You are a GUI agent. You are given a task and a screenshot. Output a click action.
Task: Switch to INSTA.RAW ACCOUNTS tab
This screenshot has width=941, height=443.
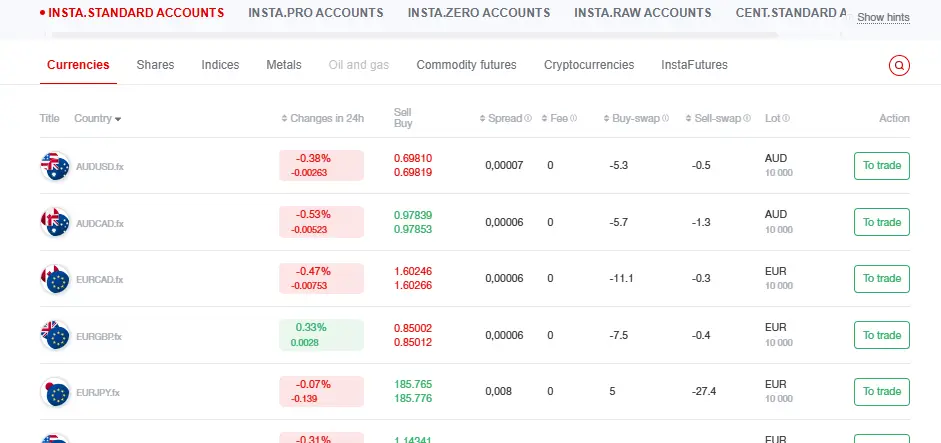(643, 13)
